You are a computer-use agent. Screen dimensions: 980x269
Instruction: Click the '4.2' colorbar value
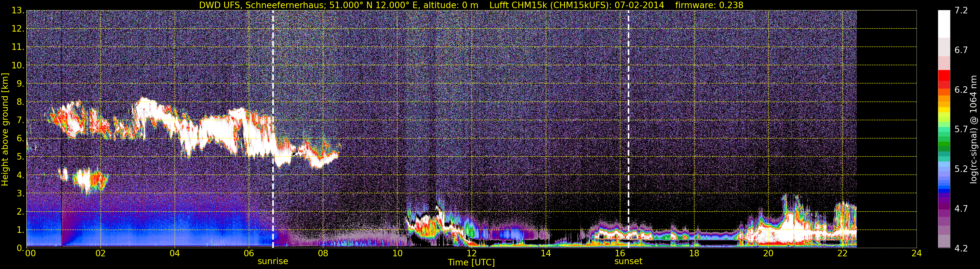tap(961, 248)
